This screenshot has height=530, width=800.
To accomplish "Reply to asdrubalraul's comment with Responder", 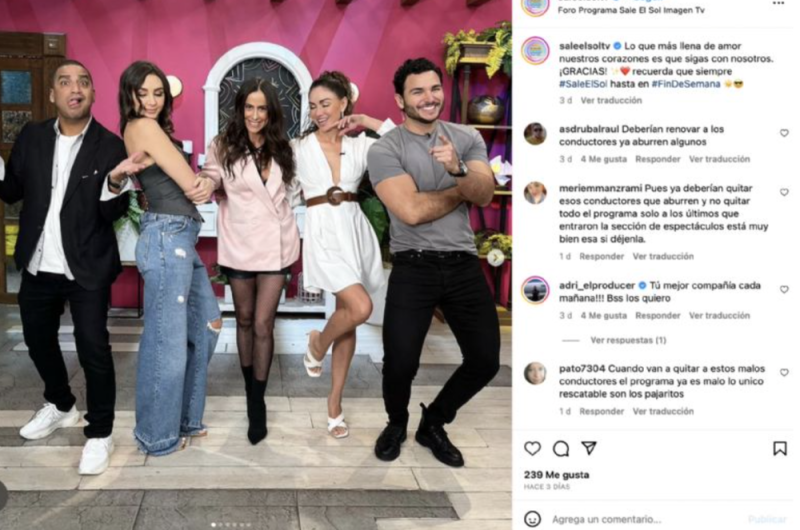I will tap(657, 159).
